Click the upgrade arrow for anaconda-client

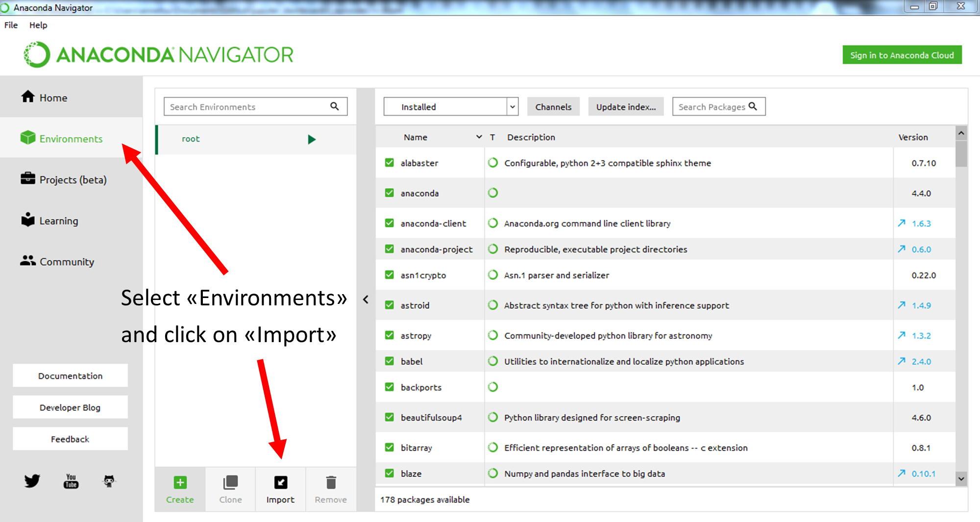(x=902, y=223)
